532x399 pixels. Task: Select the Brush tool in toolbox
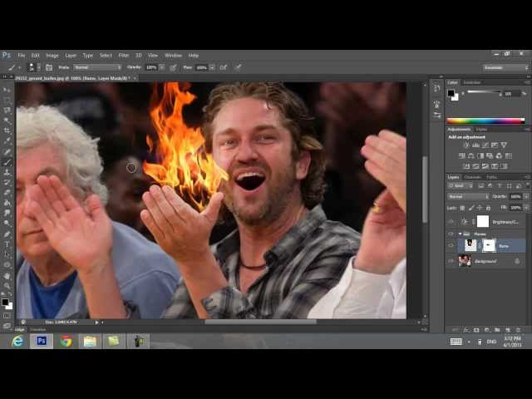[x=7, y=162]
